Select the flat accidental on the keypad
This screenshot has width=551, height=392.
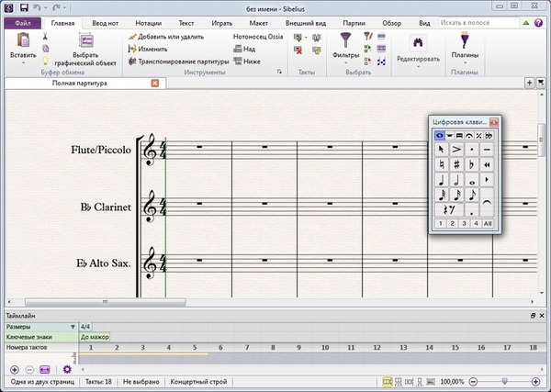[x=472, y=165]
